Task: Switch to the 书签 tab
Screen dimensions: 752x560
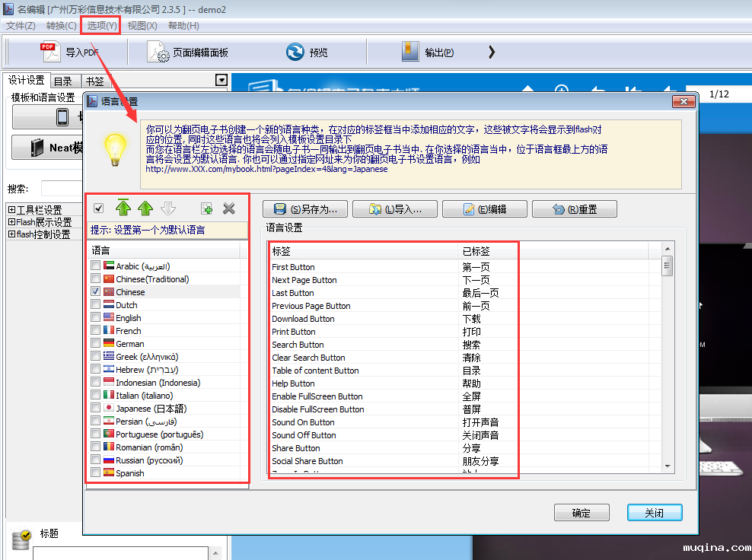Action: (94, 81)
